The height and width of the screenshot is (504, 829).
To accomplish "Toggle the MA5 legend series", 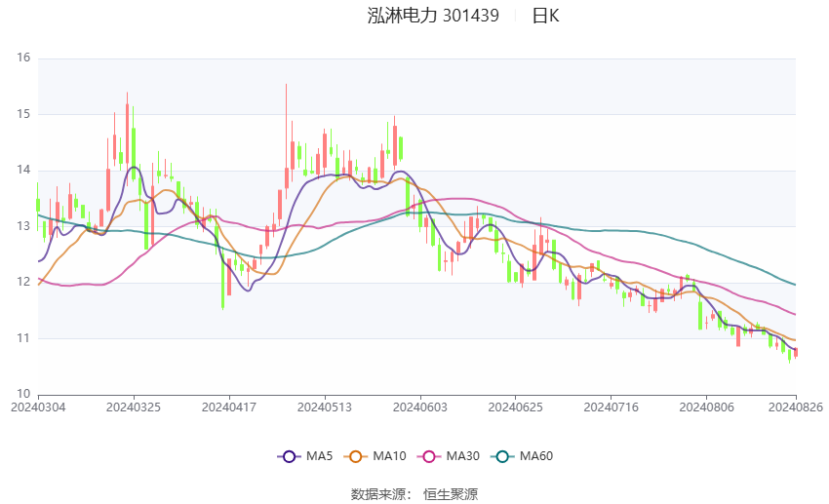I will pos(305,456).
